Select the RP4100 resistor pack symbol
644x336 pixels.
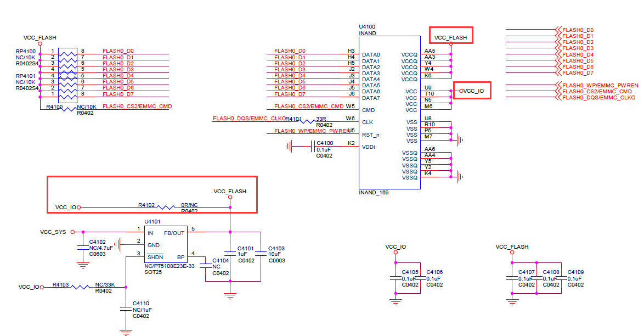[68, 60]
